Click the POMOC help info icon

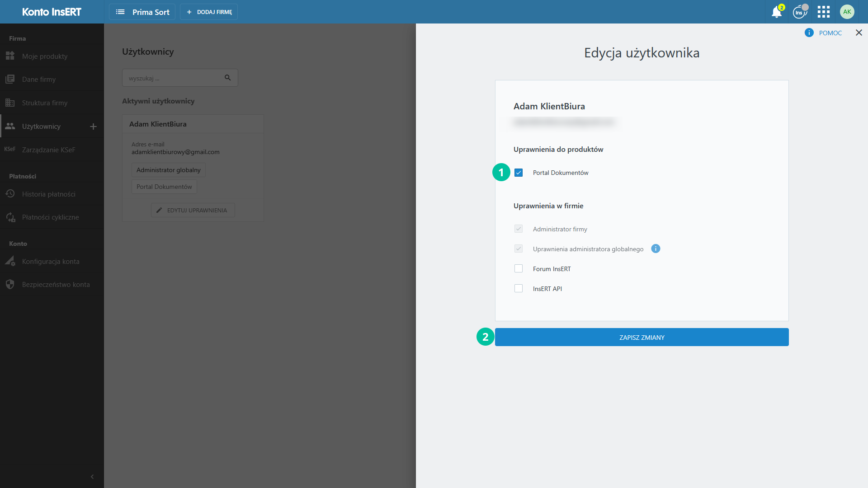(809, 33)
